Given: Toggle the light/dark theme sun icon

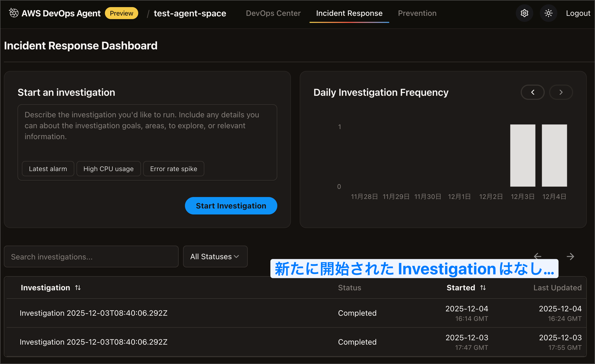Looking at the screenshot, I should 548,13.
